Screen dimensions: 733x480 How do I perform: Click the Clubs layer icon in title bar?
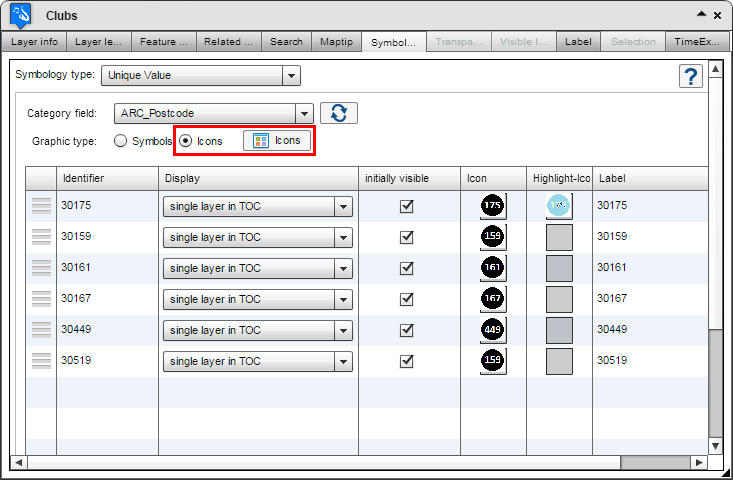click(21, 15)
